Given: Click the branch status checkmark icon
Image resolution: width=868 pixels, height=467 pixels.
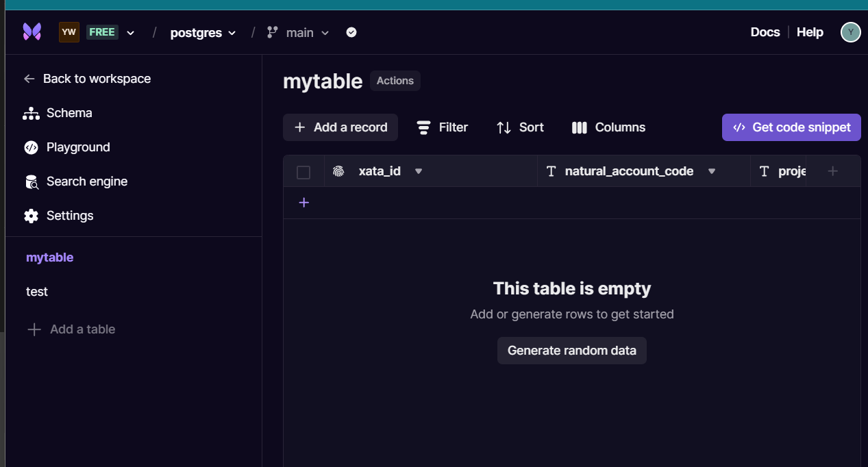Looking at the screenshot, I should [x=351, y=32].
